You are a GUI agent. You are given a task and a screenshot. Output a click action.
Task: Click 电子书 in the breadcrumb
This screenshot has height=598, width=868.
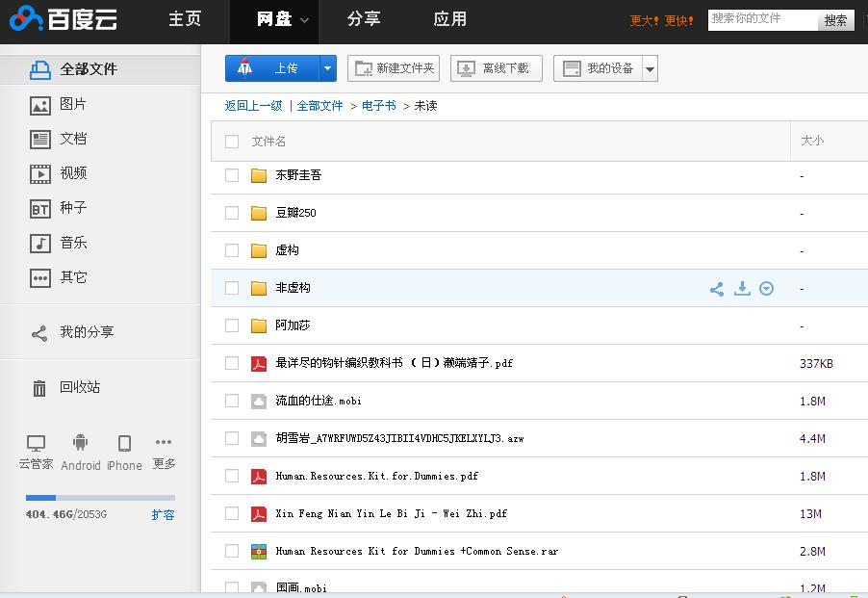(379, 106)
